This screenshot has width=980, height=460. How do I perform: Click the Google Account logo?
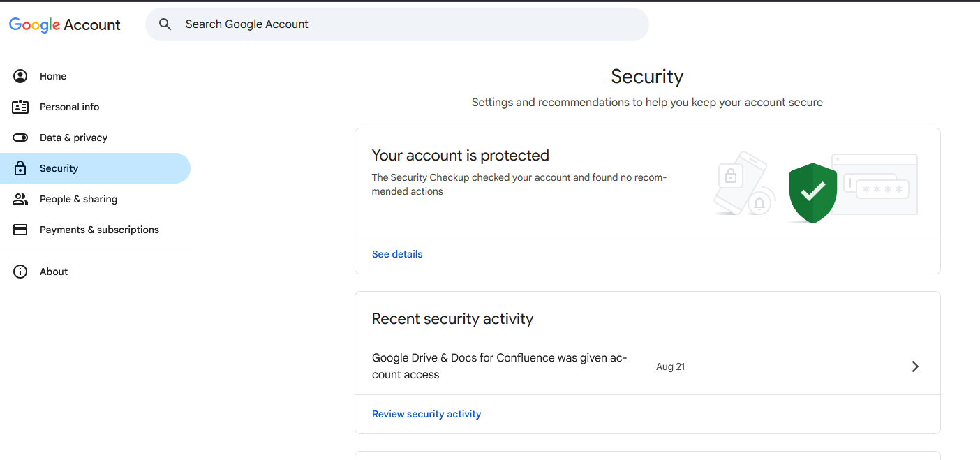[64, 25]
